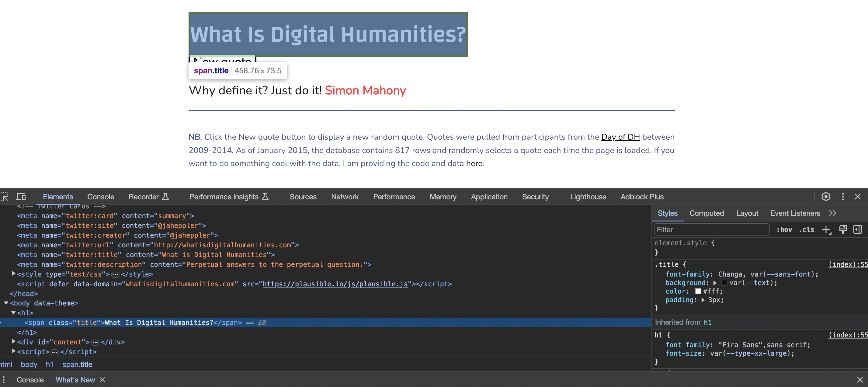The height and width of the screenshot is (387, 868).
Task: Open the Performance insights tab
Action: pos(229,197)
